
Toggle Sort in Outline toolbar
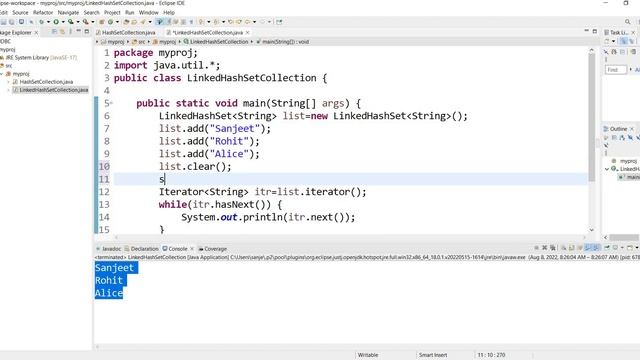(622, 138)
